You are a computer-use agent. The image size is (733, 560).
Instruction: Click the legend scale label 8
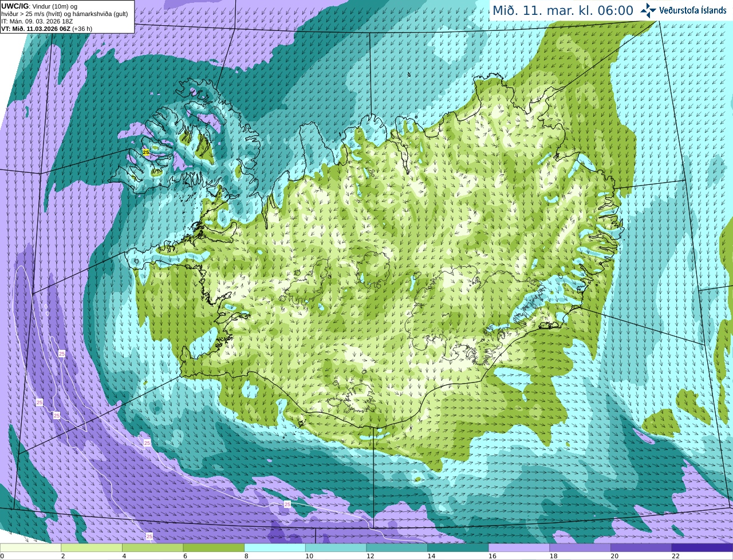[246, 556]
